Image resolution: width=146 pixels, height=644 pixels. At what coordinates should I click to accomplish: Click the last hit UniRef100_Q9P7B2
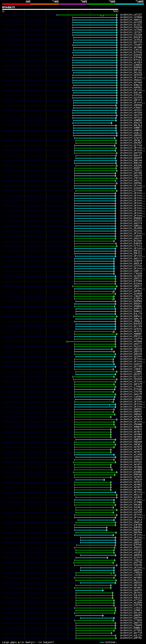tap(131, 638)
